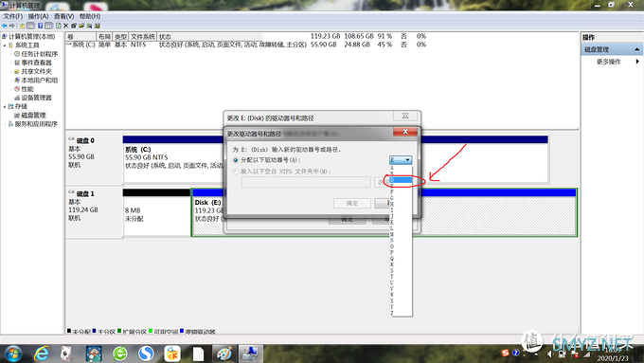644x363 pixels.
Task: Select 共享文件夹 in the tree
Action: (37, 71)
